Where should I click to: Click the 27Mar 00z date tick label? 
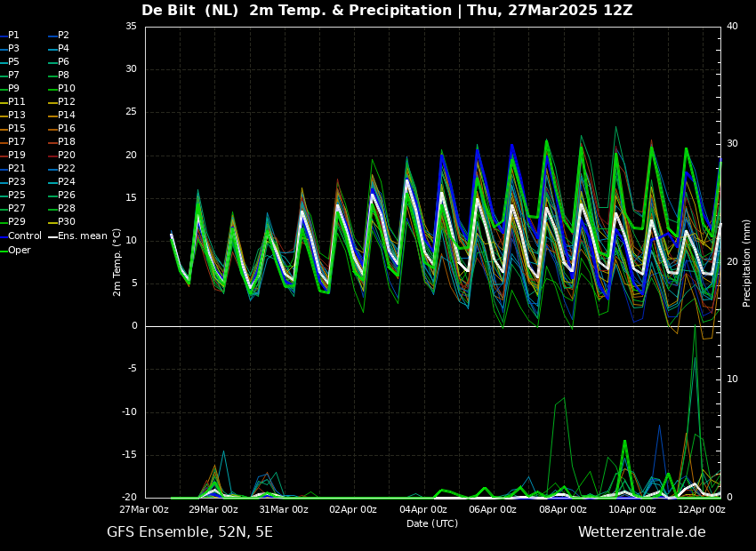[145, 509]
